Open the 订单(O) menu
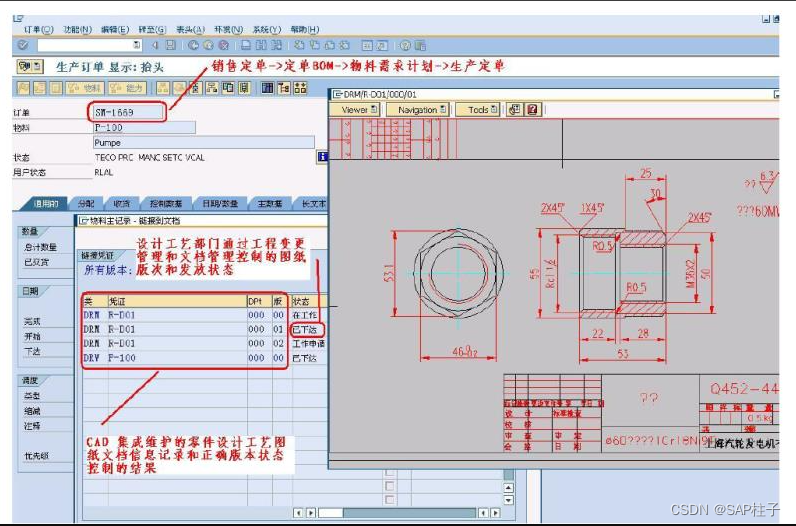796x526 pixels. (x=38, y=30)
